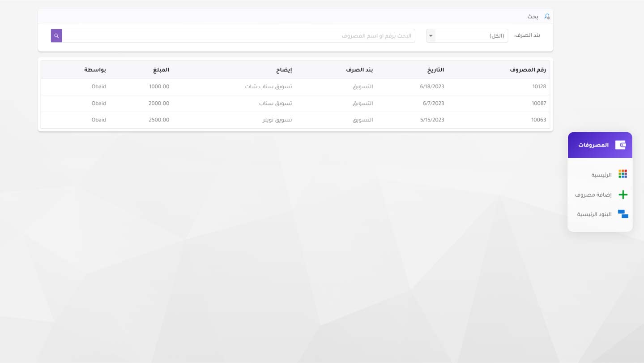Viewport: 644px width, 363px height.
Task: Open الرئيسية menu item in sidebar
Action: pyautogui.click(x=601, y=175)
